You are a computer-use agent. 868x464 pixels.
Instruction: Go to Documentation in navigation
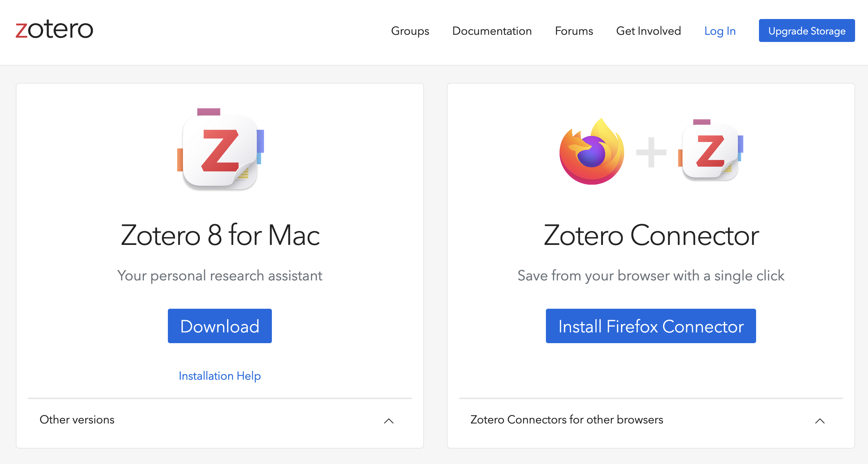(x=492, y=31)
